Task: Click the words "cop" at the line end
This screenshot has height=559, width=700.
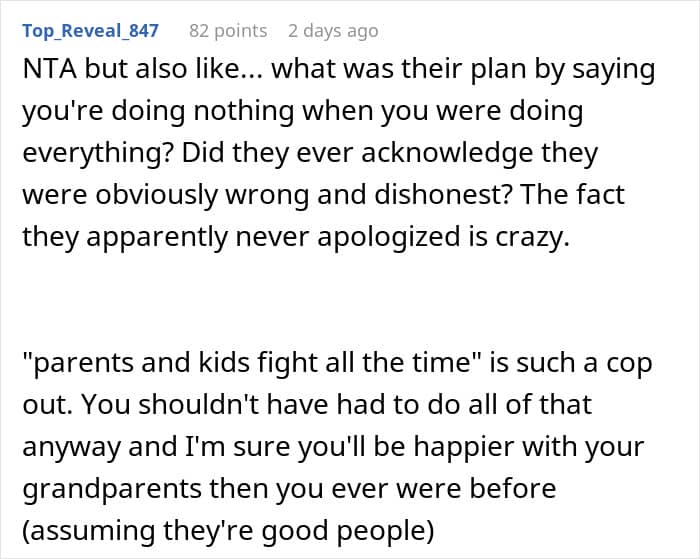Action: [x=629, y=364]
